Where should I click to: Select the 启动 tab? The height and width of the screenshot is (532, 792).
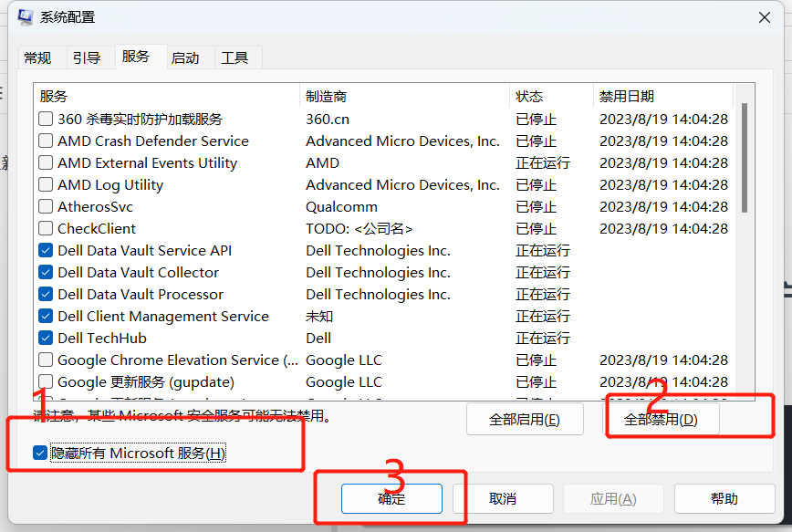tap(185, 57)
